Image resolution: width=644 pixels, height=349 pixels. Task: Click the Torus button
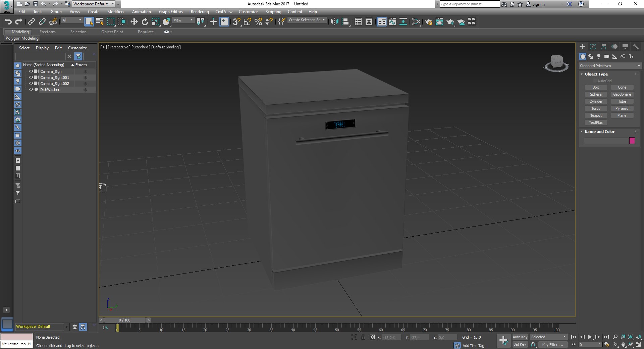(596, 108)
